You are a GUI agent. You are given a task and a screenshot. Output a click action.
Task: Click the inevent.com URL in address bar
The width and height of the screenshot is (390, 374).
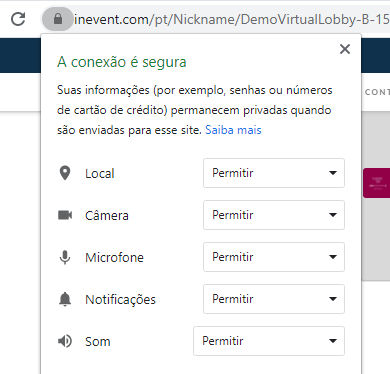point(232,19)
